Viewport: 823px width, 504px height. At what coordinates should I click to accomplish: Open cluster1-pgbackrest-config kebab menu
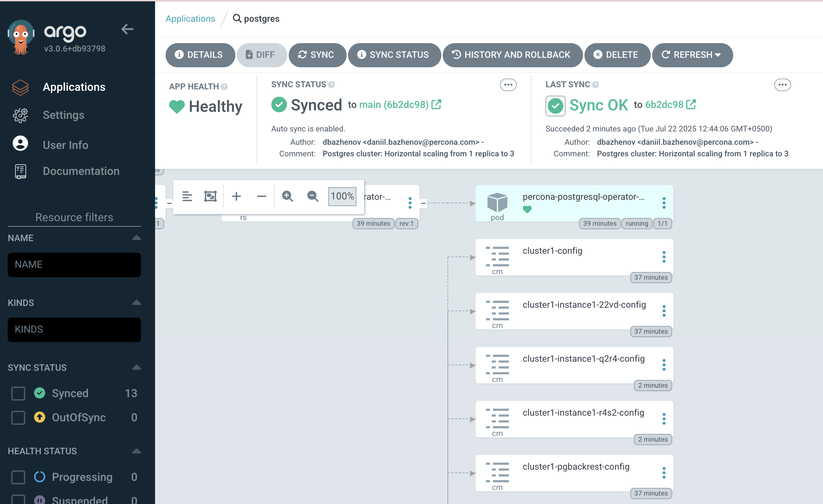[x=664, y=473]
